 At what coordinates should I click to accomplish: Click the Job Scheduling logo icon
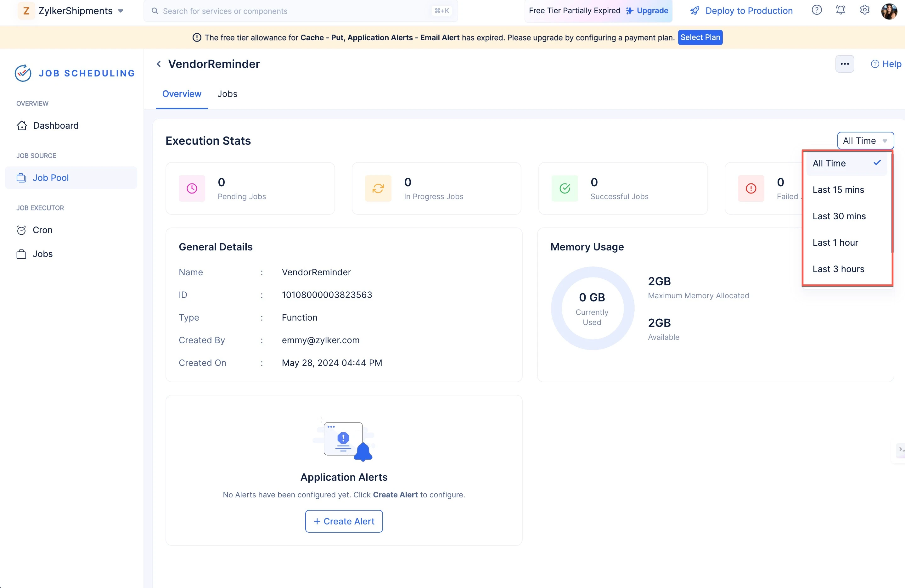click(23, 73)
